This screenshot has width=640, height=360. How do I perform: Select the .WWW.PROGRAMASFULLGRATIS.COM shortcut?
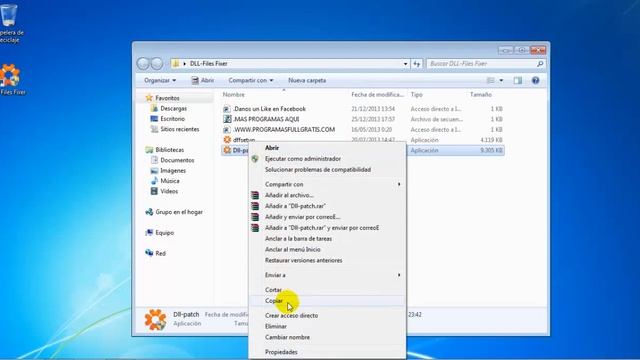point(284,129)
